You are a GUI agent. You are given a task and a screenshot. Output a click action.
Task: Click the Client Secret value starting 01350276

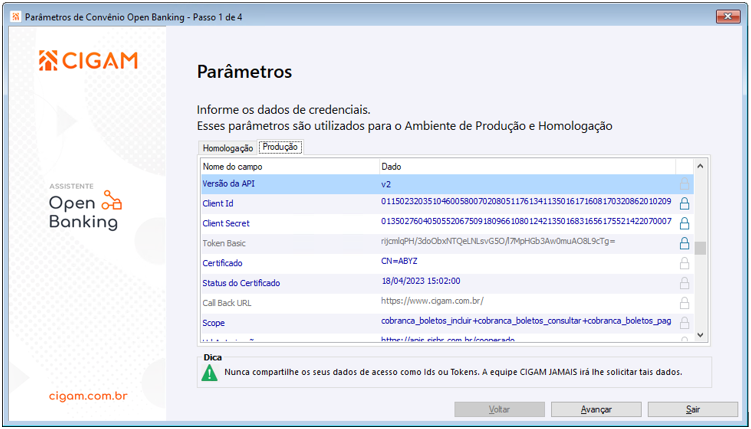tap(526, 221)
